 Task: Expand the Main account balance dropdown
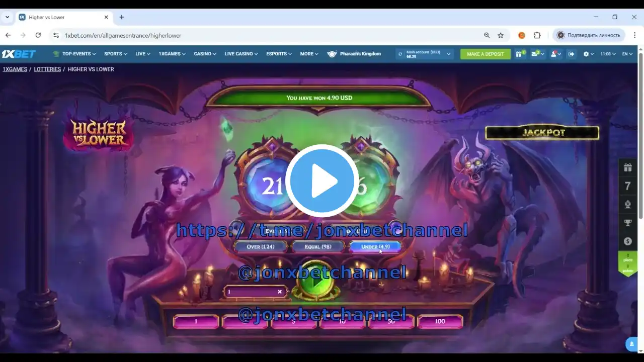click(x=448, y=54)
